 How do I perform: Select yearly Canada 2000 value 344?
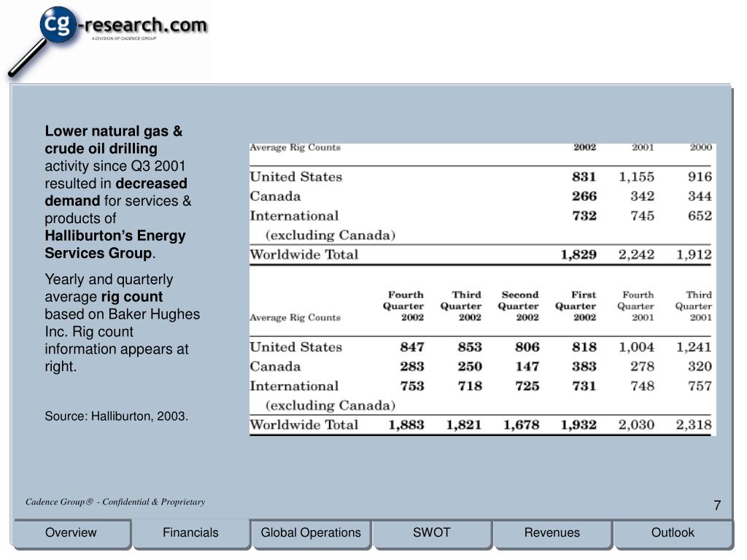pyautogui.click(x=700, y=196)
